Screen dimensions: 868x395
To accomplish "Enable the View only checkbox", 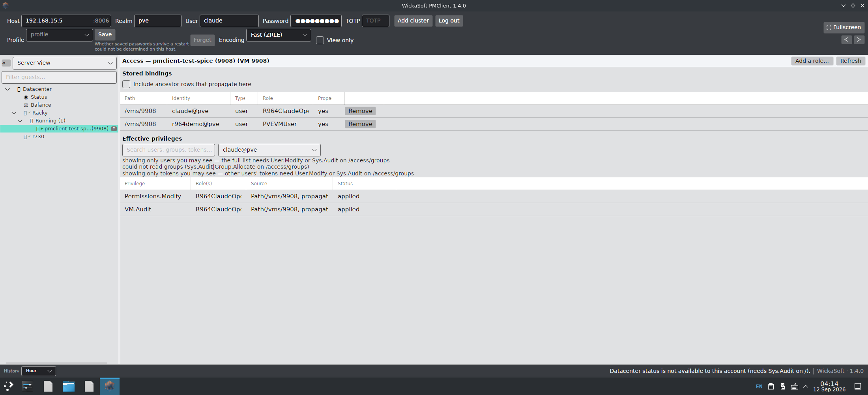I will (x=320, y=40).
